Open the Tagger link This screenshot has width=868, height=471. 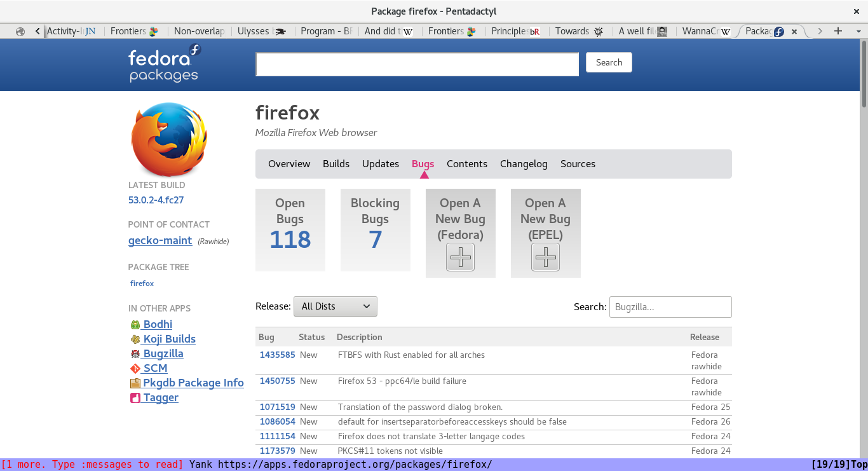tap(161, 398)
